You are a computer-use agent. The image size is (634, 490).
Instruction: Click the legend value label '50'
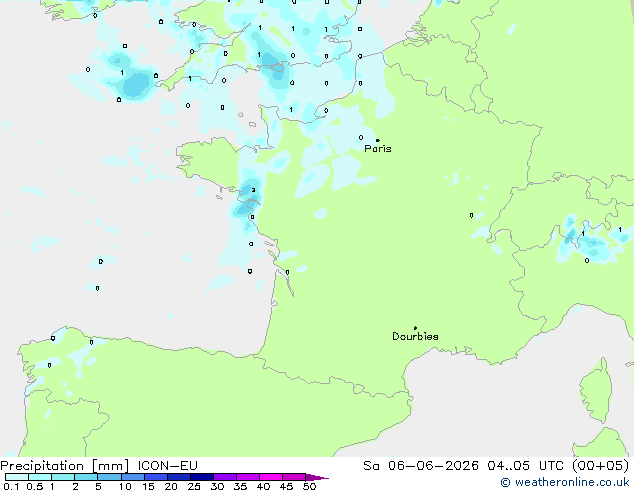click(309, 486)
